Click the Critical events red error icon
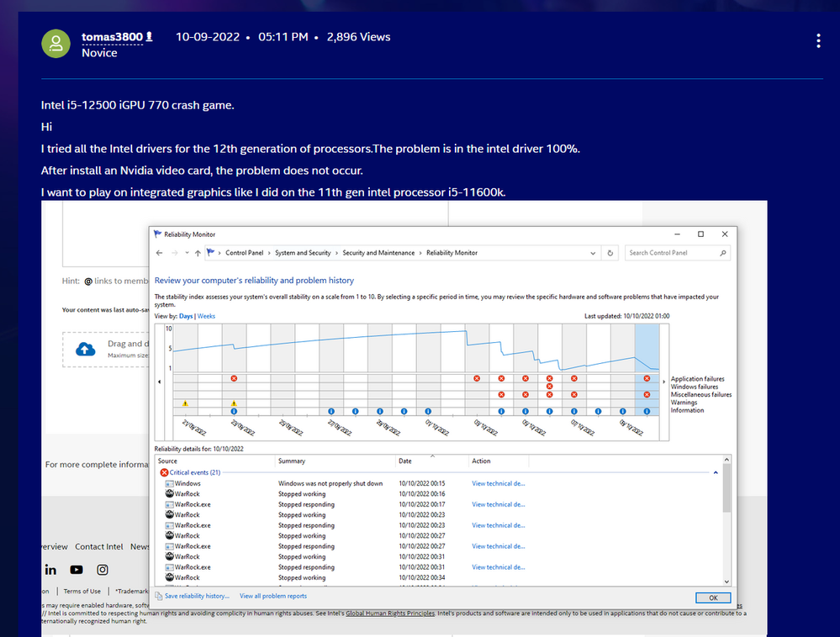 point(165,472)
